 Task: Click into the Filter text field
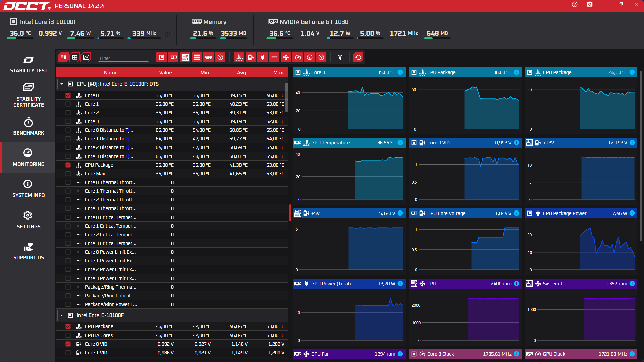tap(123, 58)
